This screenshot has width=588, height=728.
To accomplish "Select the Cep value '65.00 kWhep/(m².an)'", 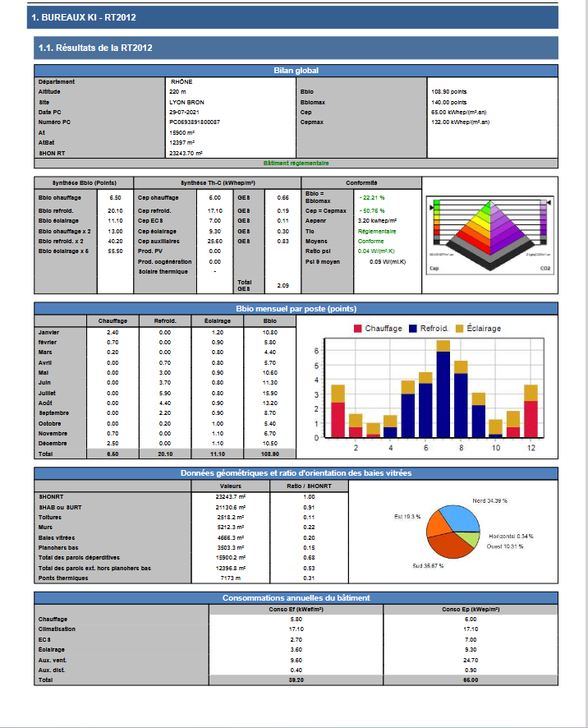I will (458, 113).
